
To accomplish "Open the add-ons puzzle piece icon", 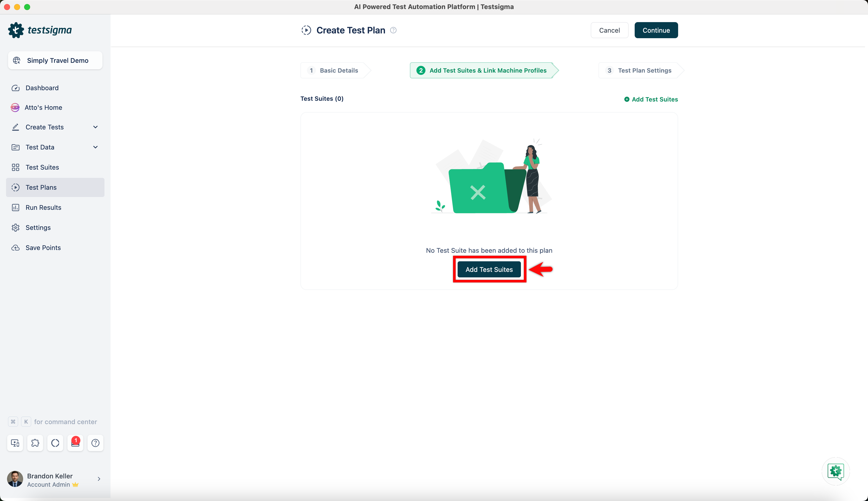I will coord(35,443).
